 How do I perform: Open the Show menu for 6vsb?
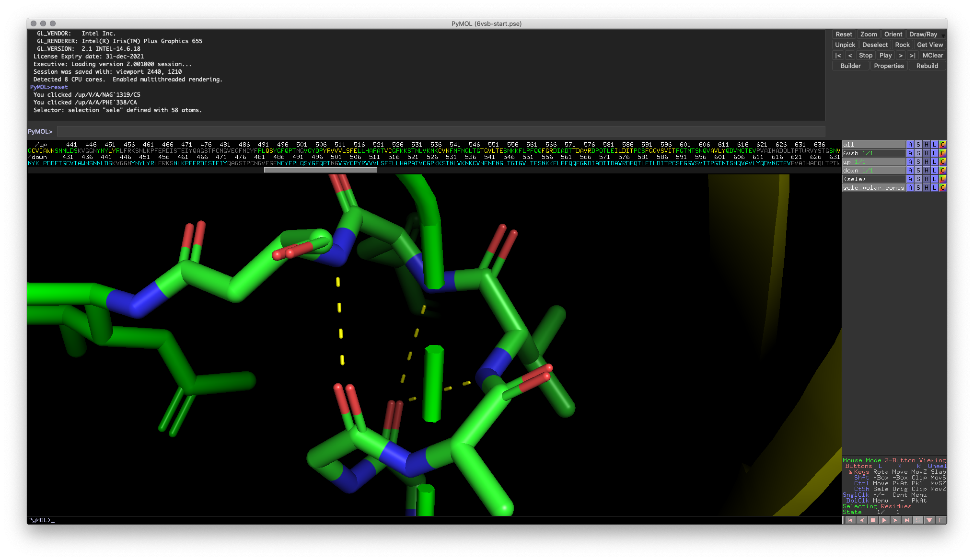coord(918,153)
